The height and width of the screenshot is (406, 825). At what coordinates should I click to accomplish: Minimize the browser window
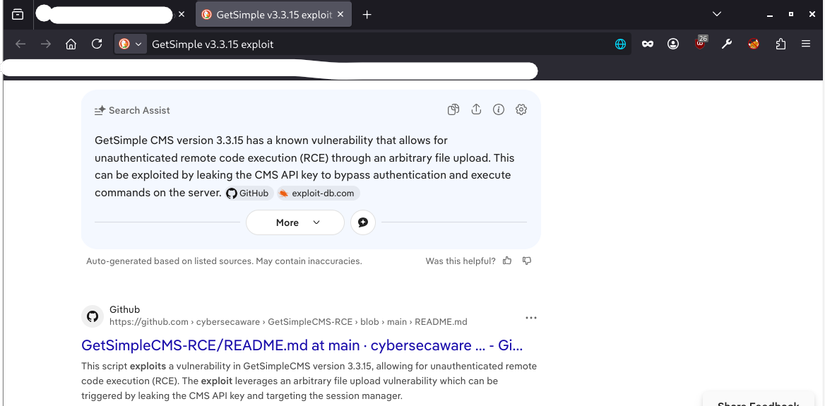click(770, 15)
